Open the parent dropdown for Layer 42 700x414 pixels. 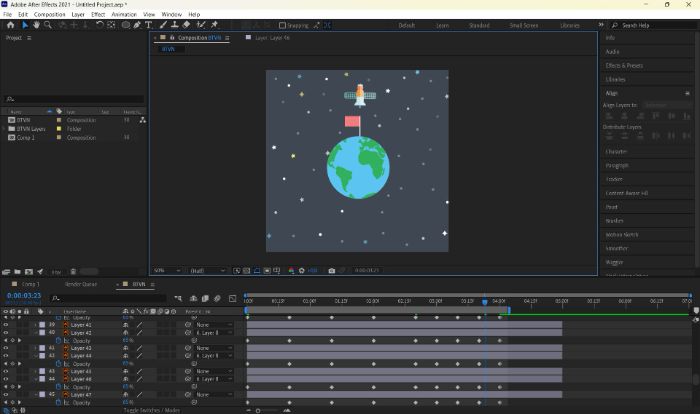pos(214,333)
